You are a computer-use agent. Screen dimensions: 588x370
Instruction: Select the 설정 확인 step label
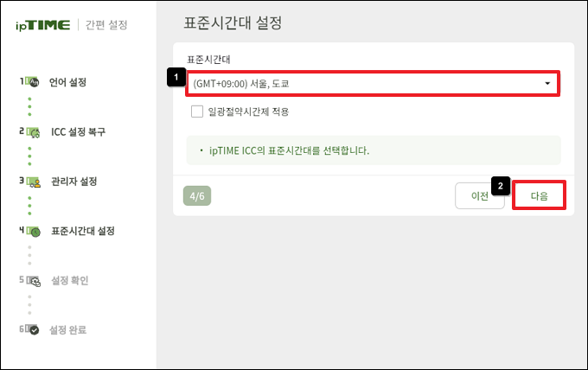[70, 281]
